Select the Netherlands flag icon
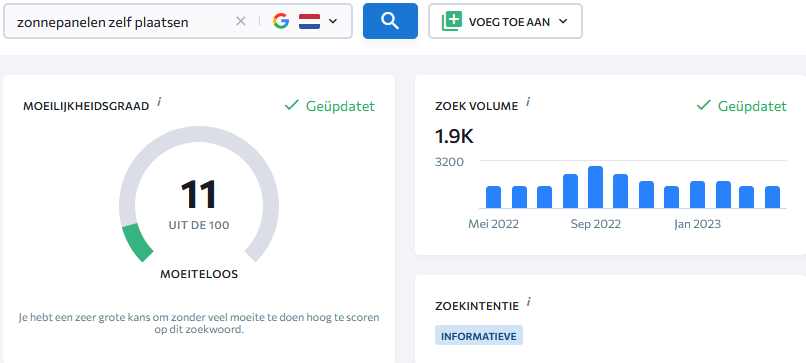This screenshot has width=806, height=363. (309, 21)
